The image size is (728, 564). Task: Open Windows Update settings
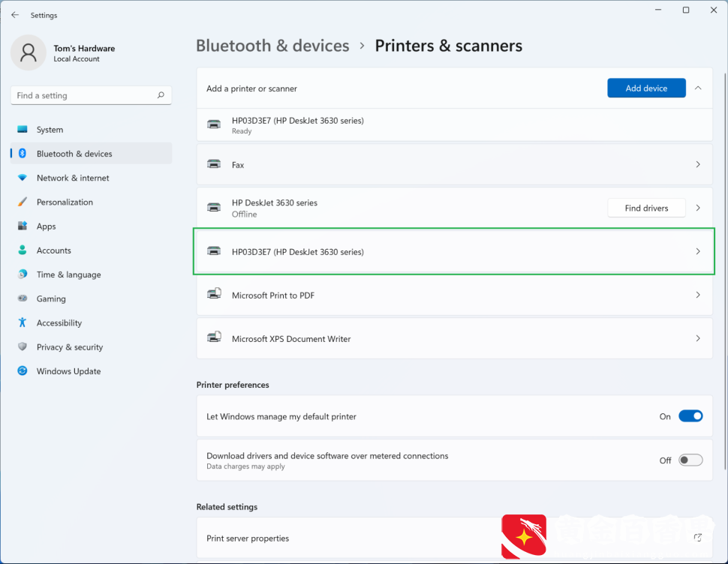point(91,370)
